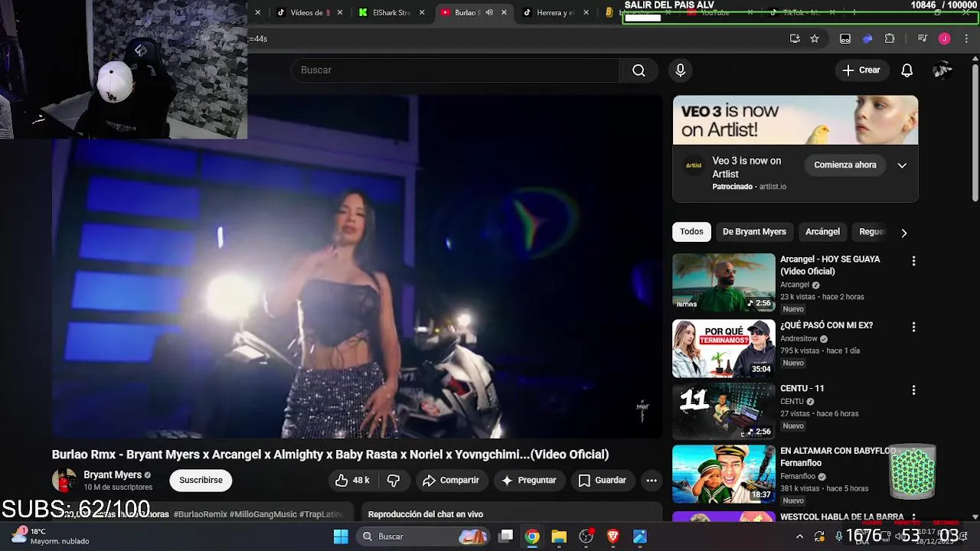
Task: Open File Explorer from taskbar
Action: [559, 536]
